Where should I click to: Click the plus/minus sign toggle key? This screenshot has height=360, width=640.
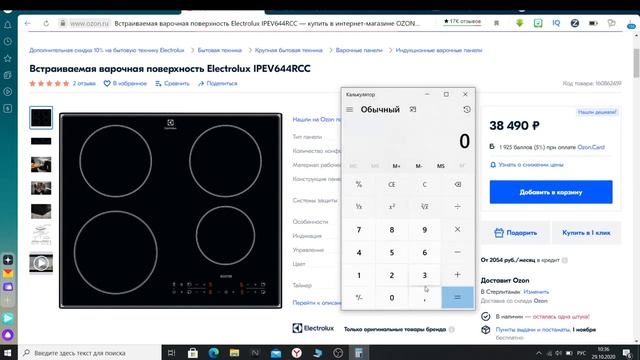[x=359, y=298]
